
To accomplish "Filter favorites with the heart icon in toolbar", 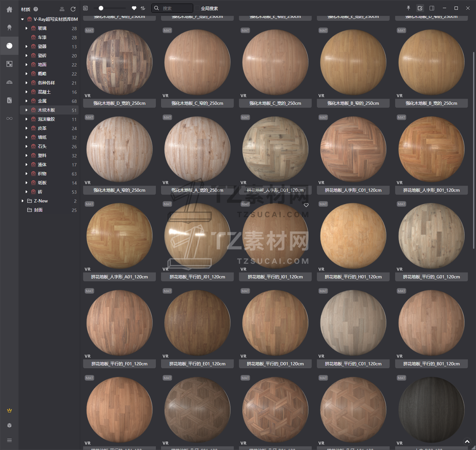I will (134, 8).
